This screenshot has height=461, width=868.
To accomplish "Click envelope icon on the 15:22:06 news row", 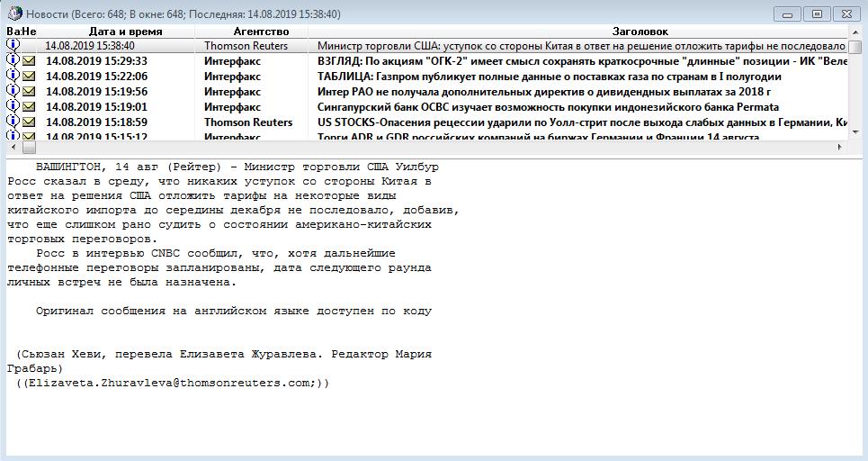I will coord(29,77).
